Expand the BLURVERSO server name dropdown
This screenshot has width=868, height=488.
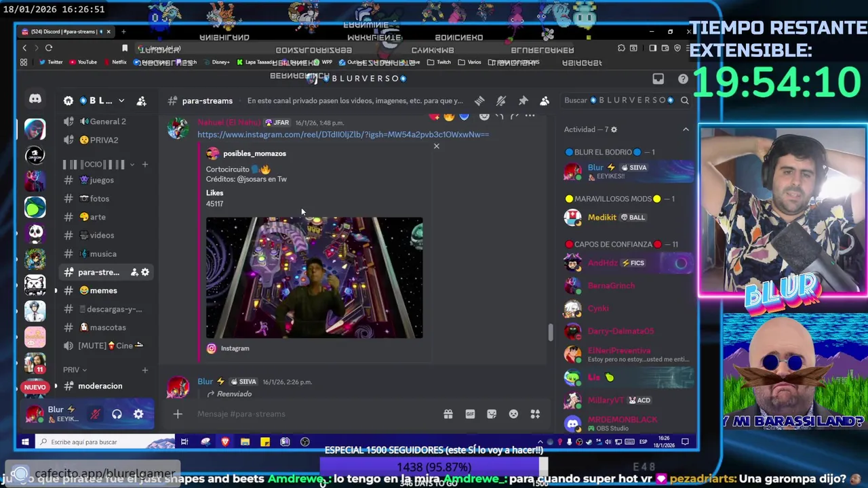121,101
